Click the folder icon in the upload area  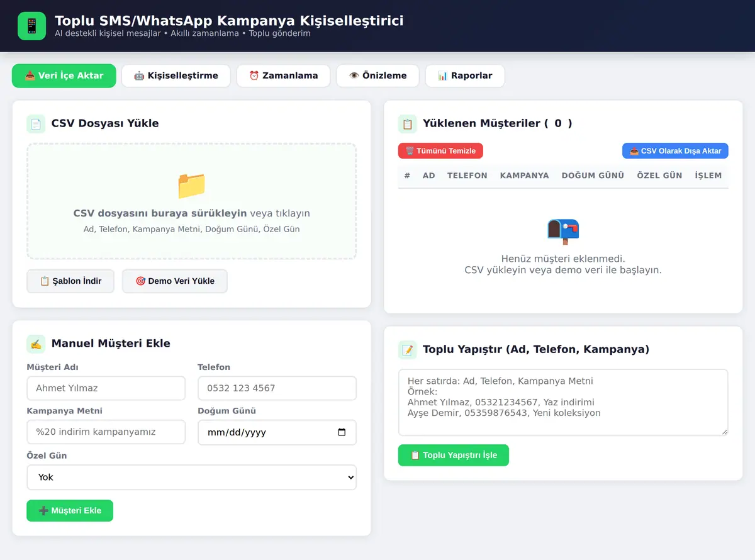click(191, 185)
